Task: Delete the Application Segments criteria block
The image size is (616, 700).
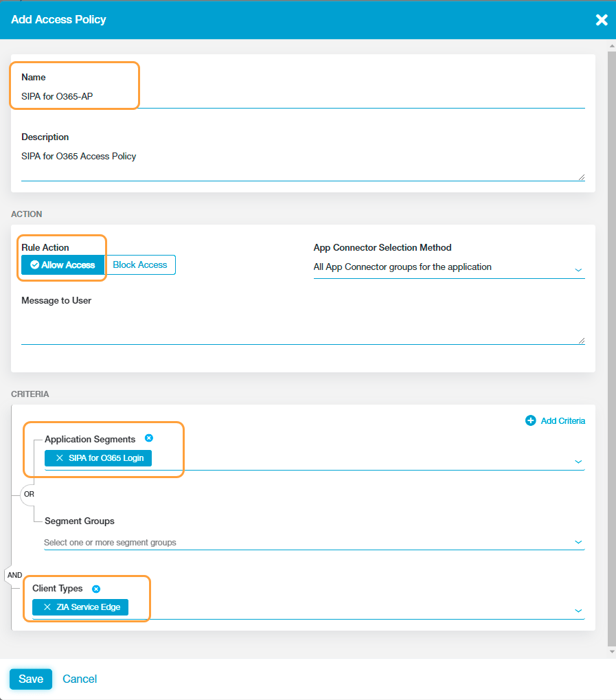Action: pyautogui.click(x=150, y=438)
